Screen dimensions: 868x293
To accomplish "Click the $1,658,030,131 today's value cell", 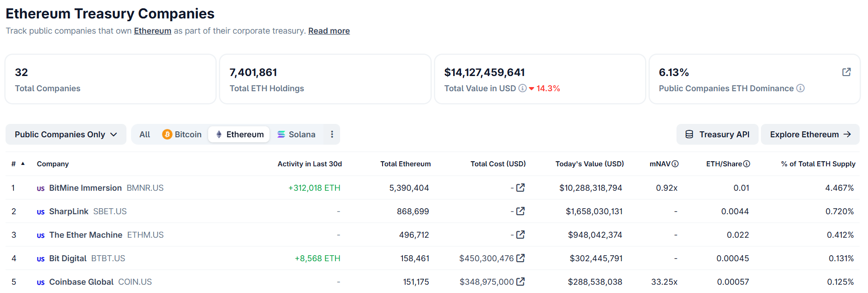I will coord(594,211).
